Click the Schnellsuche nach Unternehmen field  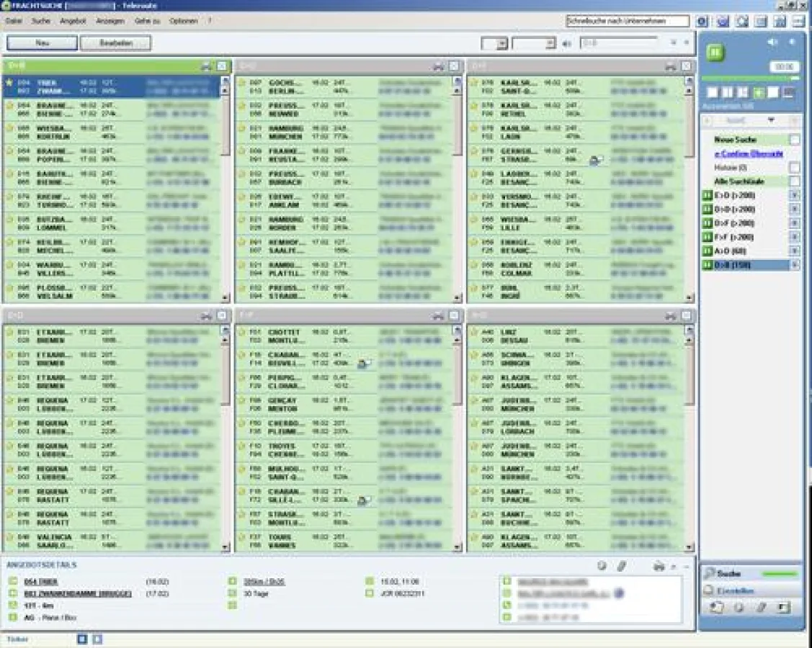[x=627, y=22]
